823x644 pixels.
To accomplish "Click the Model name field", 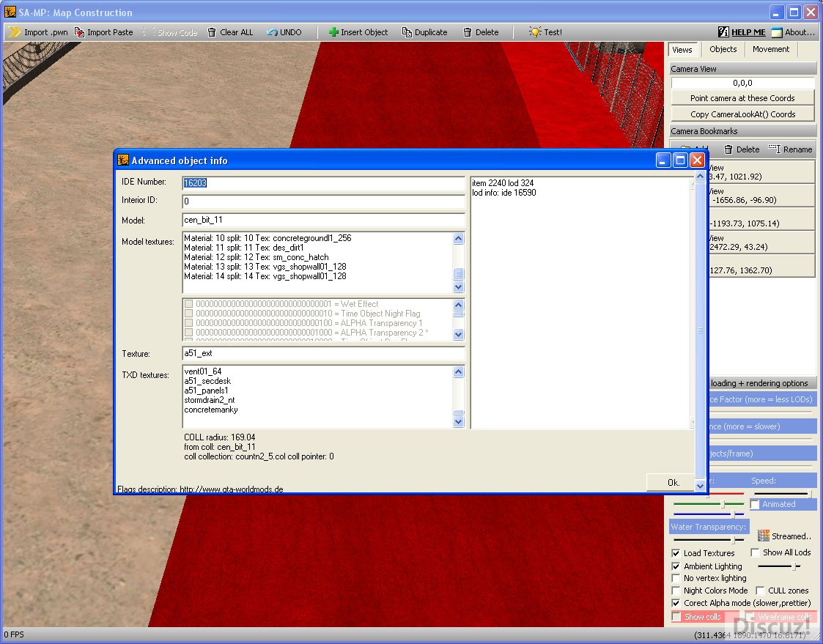I will click(x=323, y=220).
